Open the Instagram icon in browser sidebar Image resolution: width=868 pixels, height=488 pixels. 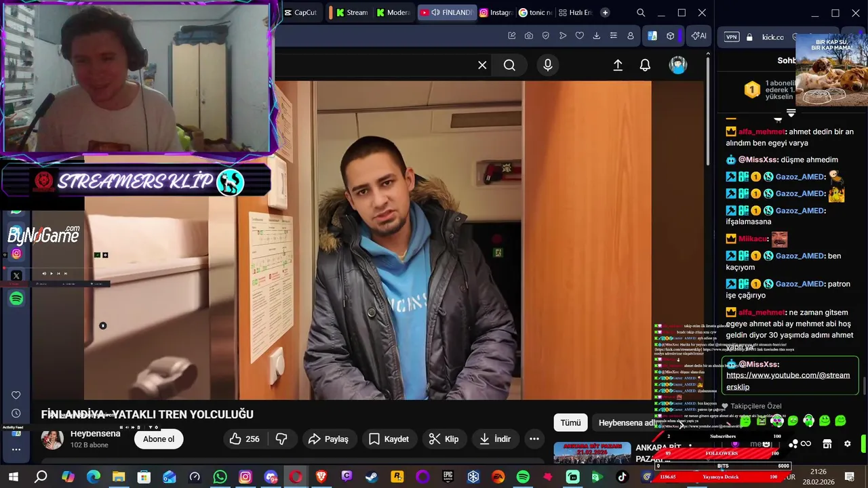[16, 253]
